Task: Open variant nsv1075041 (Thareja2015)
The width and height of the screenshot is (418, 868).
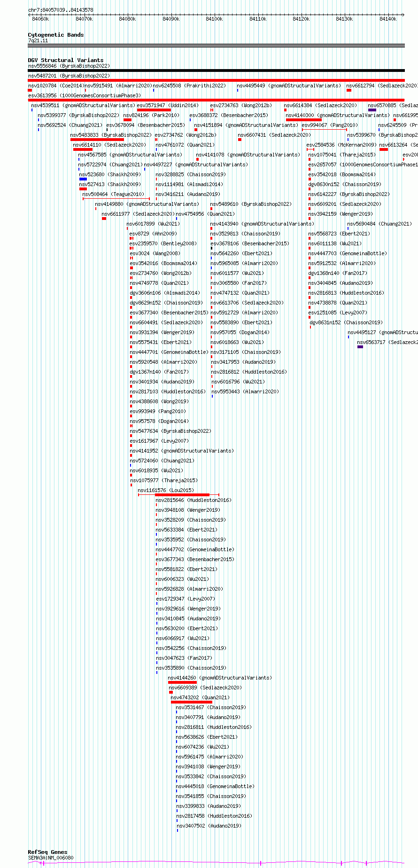Action: pos(342,155)
